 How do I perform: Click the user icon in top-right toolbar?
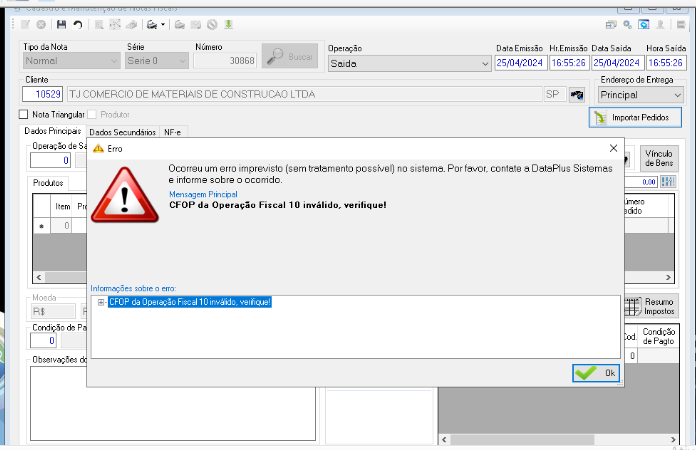point(661,24)
